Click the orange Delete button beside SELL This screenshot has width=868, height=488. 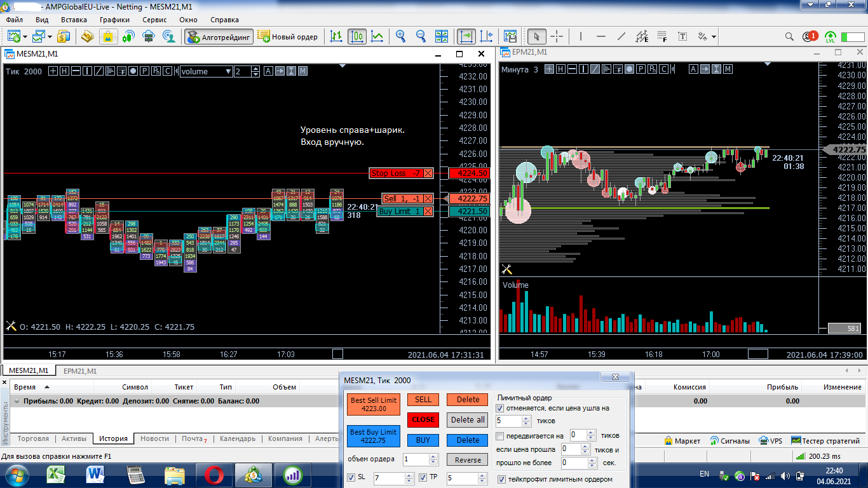468,400
